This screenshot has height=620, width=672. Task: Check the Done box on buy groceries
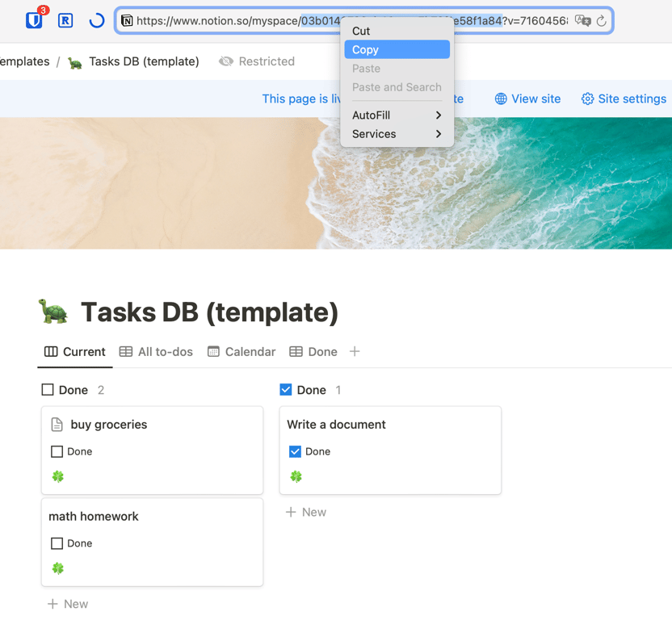coord(57,451)
